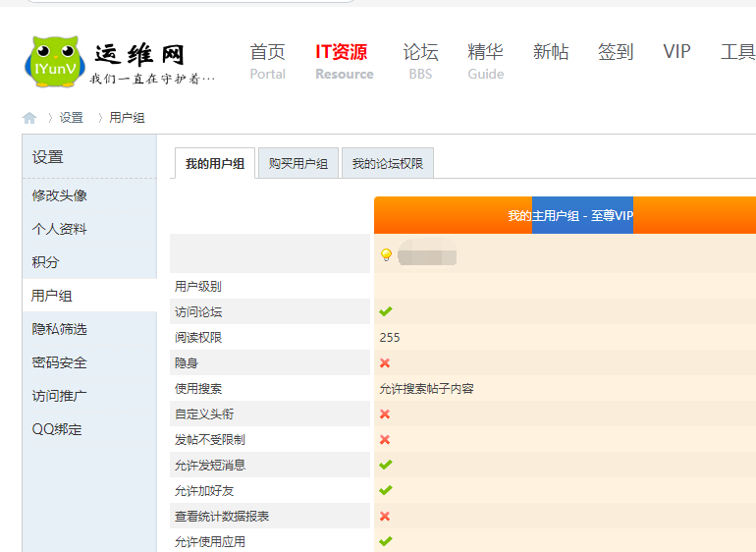Click the green check for 允许使用应用

coord(386,541)
